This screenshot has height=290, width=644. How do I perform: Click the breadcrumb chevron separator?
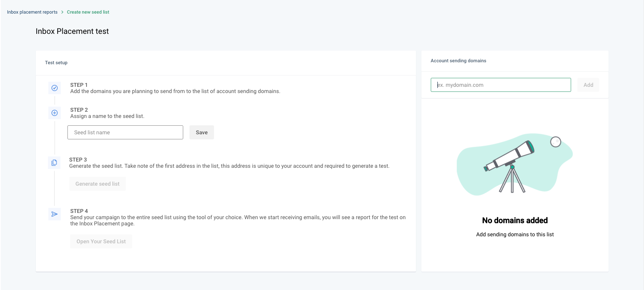tap(62, 12)
